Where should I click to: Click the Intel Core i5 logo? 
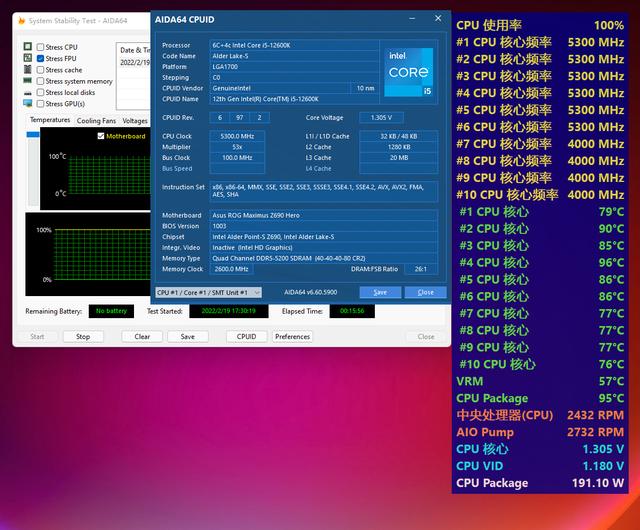click(x=409, y=72)
